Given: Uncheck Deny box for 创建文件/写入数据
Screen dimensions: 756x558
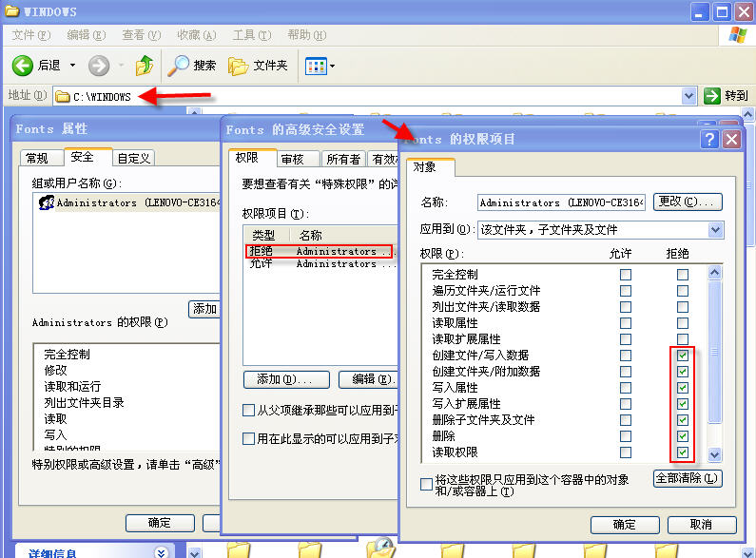Looking at the screenshot, I should click(682, 356).
